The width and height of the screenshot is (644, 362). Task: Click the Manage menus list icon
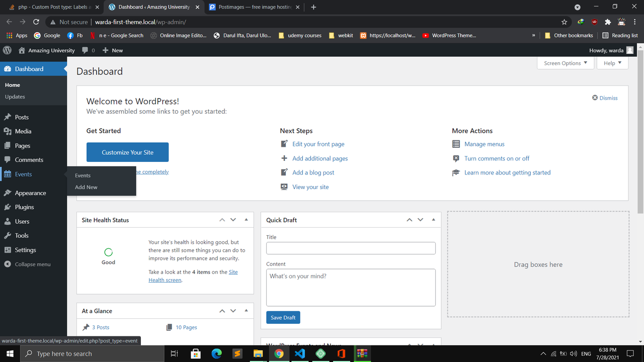(x=456, y=144)
